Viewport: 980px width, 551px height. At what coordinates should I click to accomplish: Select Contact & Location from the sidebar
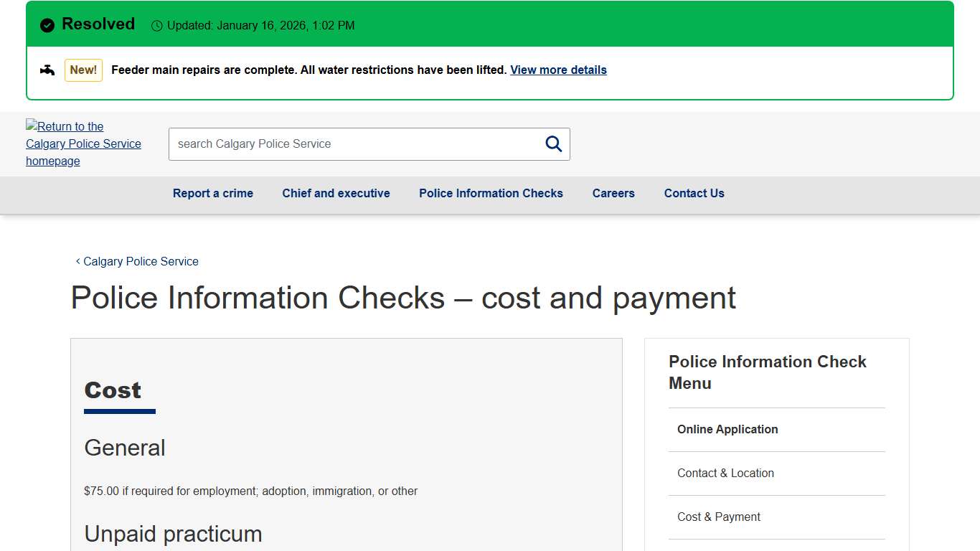coord(725,473)
